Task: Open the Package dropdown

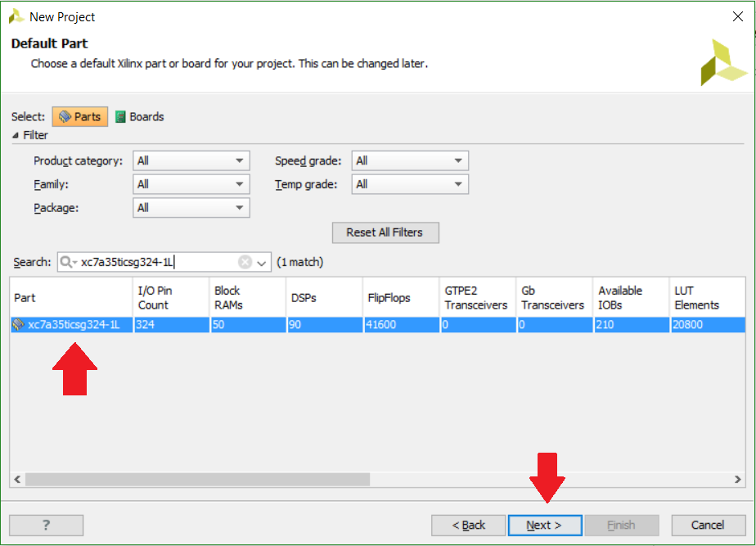Action: pos(191,208)
